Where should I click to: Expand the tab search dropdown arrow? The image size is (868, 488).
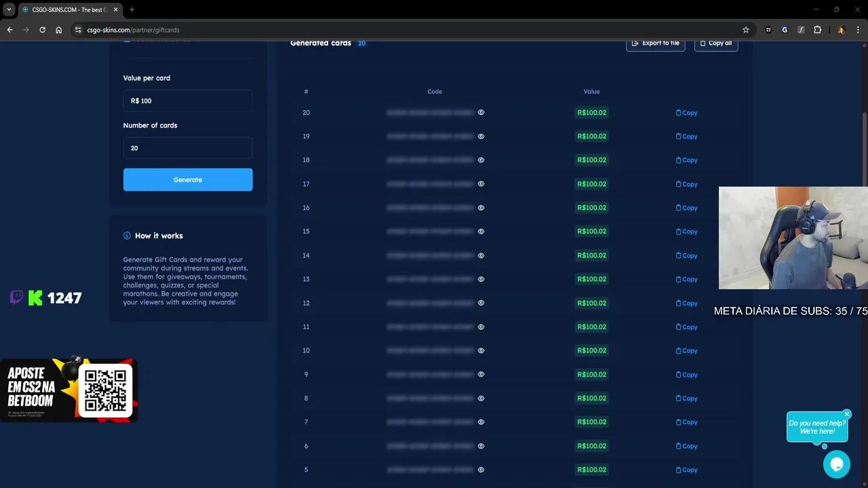point(9,9)
